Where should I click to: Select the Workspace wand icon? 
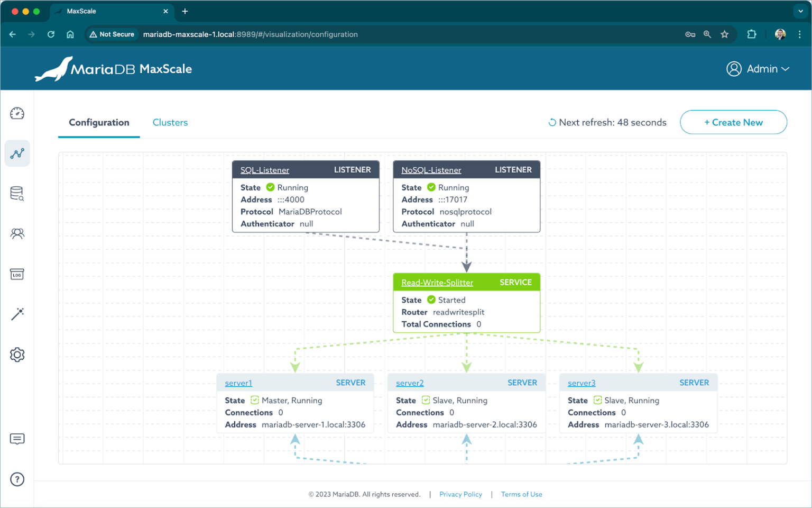17,314
